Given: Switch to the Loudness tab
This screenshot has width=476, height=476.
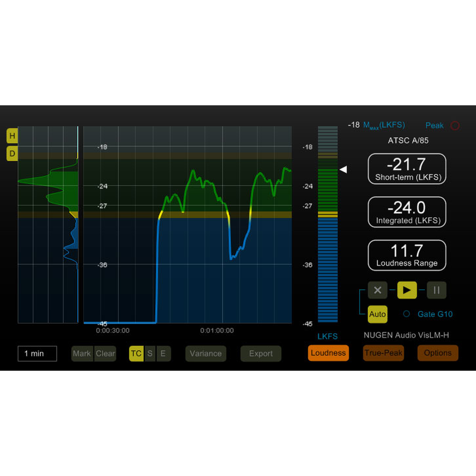Looking at the screenshot, I should (328, 353).
